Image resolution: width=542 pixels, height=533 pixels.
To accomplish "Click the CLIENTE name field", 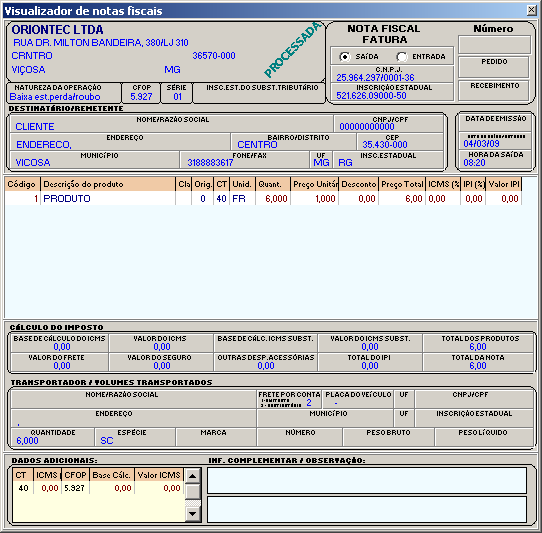I will click(35, 127).
